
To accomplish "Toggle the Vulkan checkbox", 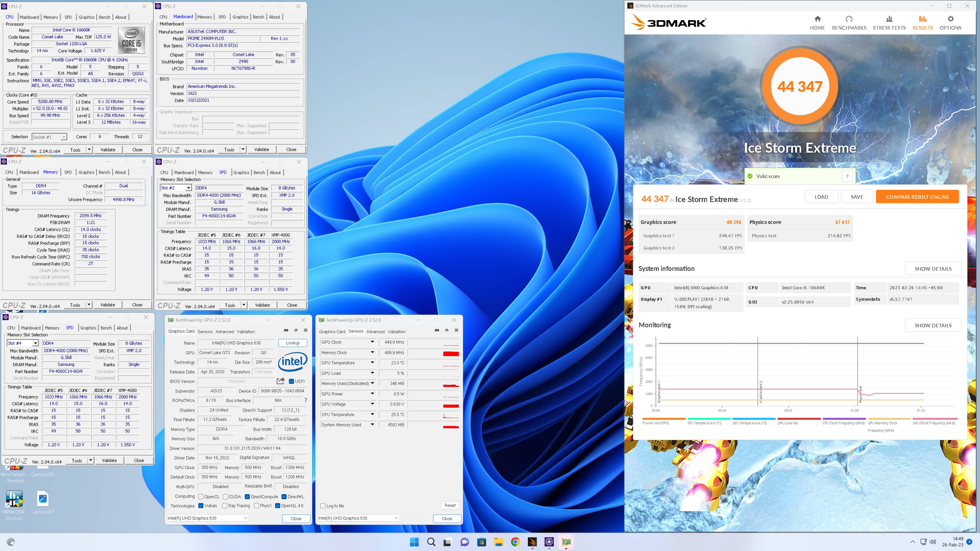I will 201,506.
